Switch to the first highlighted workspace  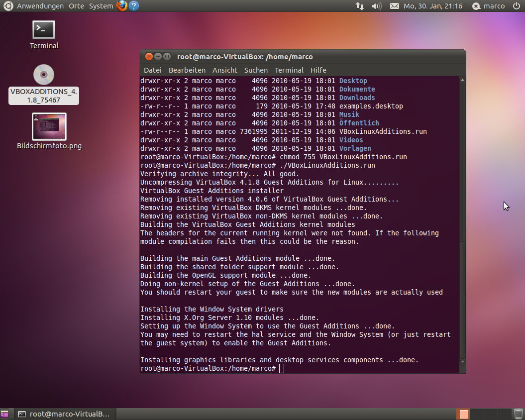[x=464, y=414]
